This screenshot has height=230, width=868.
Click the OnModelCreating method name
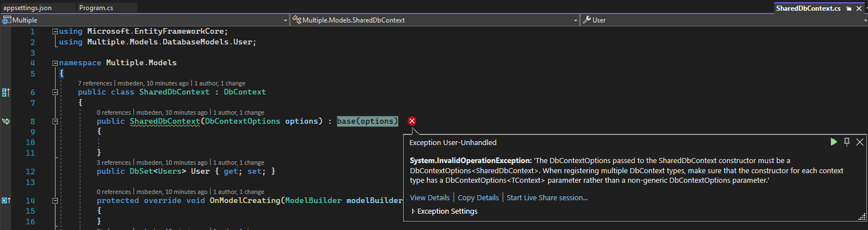(242, 200)
